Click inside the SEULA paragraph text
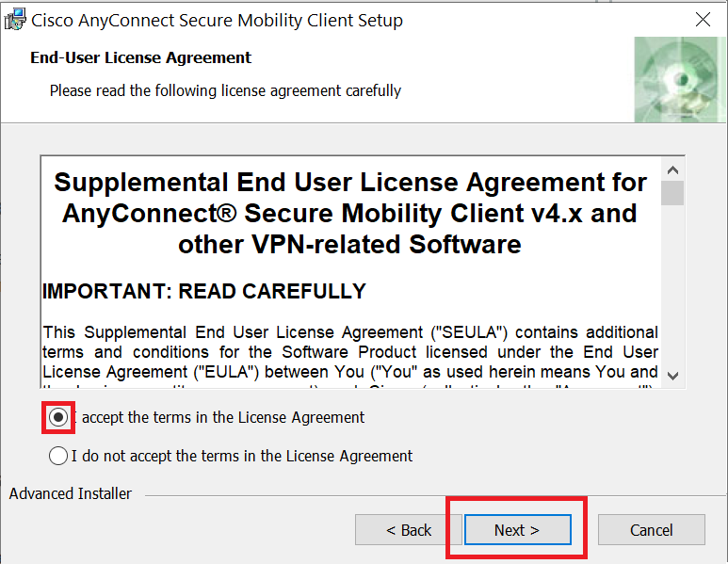 tap(349, 352)
